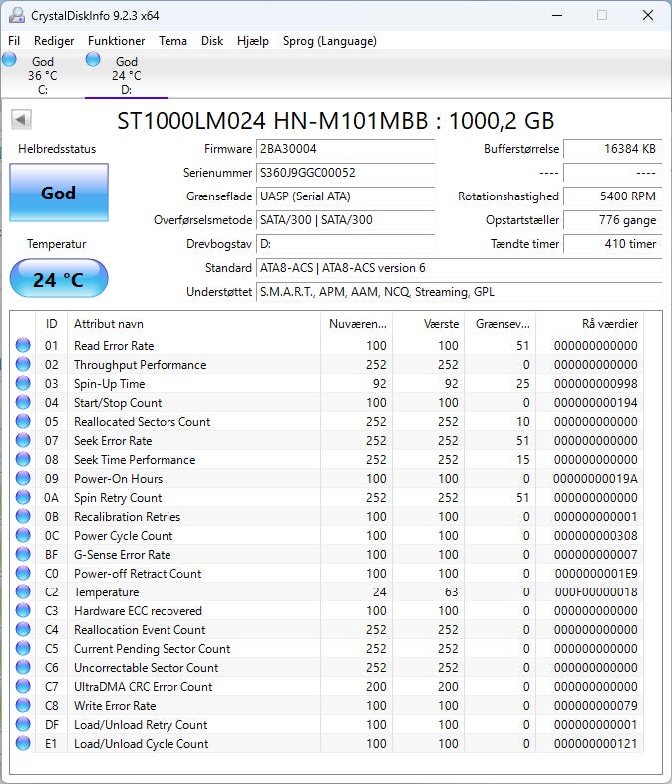Click the previous disk arrow button
The height and width of the screenshot is (784, 672).
coord(21,120)
